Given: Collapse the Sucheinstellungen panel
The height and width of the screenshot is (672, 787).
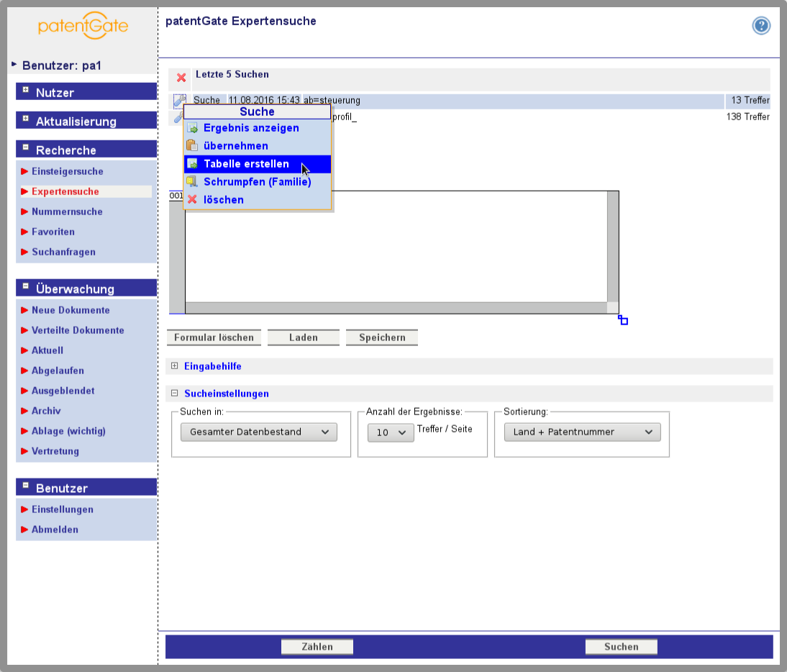Looking at the screenshot, I should tap(174, 393).
